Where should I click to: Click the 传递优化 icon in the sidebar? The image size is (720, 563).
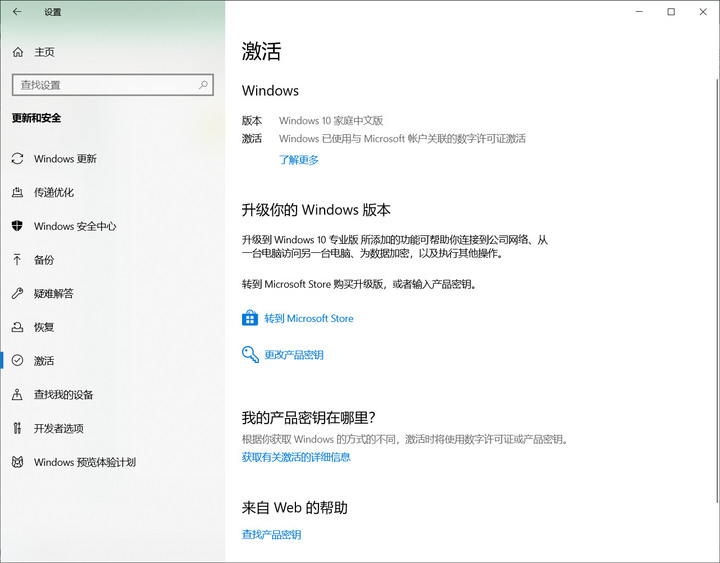point(17,192)
